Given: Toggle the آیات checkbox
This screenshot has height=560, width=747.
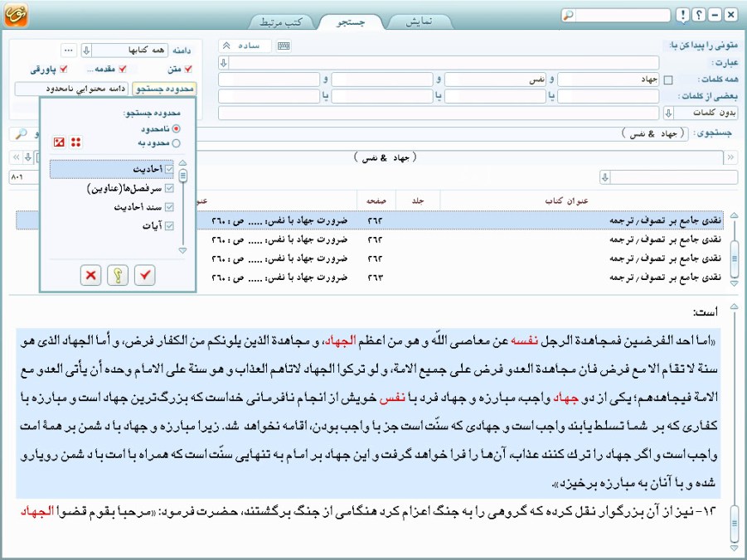Looking at the screenshot, I should click(x=169, y=225).
